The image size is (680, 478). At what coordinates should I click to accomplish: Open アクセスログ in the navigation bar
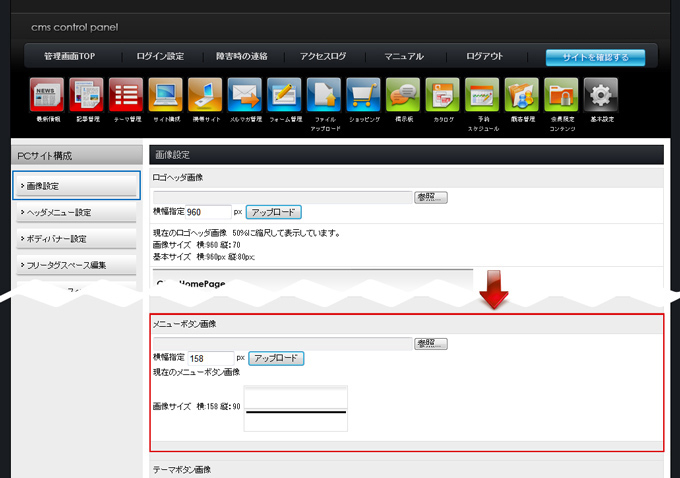pyautogui.click(x=323, y=57)
